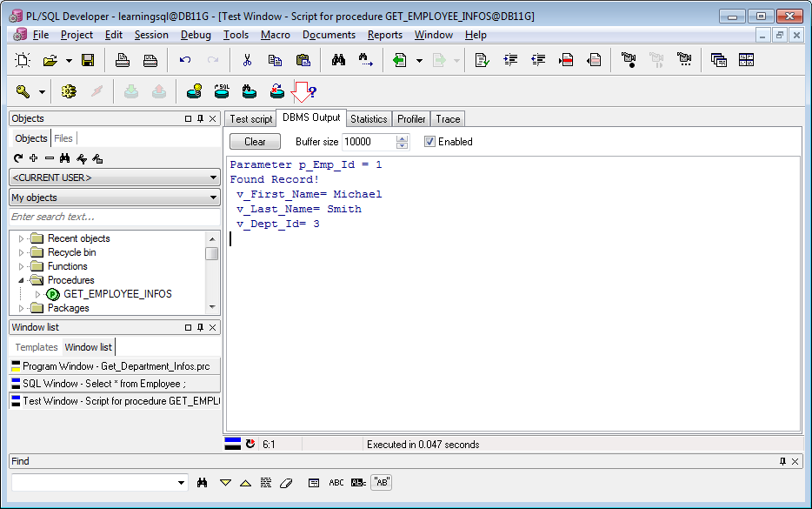Toggle the Enabled checkbox

coord(429,142)
